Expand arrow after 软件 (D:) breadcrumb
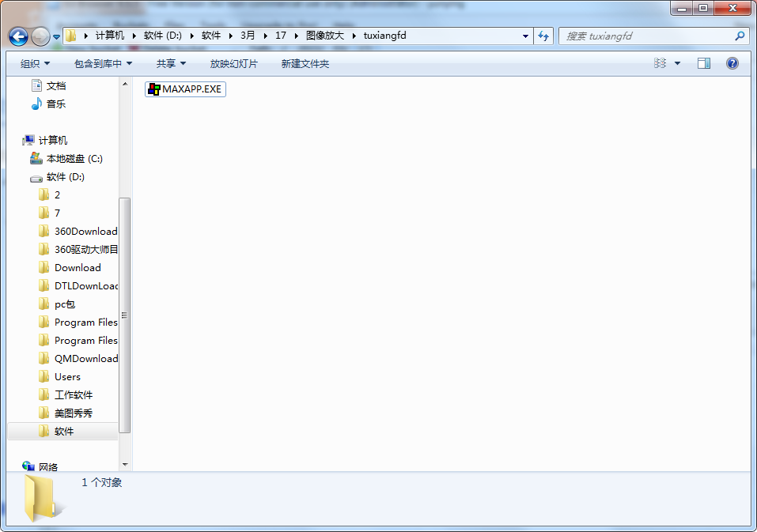The image size is (757, 532). [191, 36]
